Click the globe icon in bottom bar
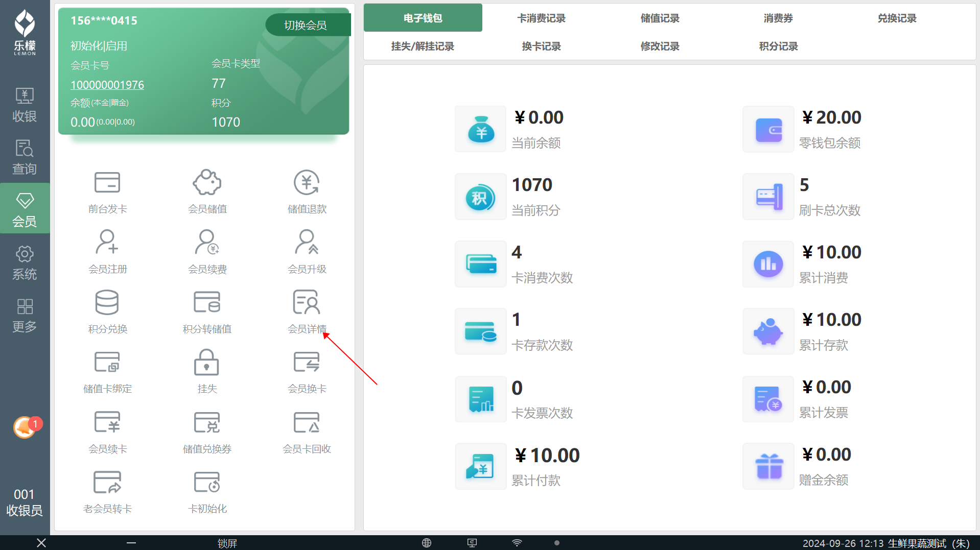Viewport: 980px width, 550px height. tap(427, 543)
